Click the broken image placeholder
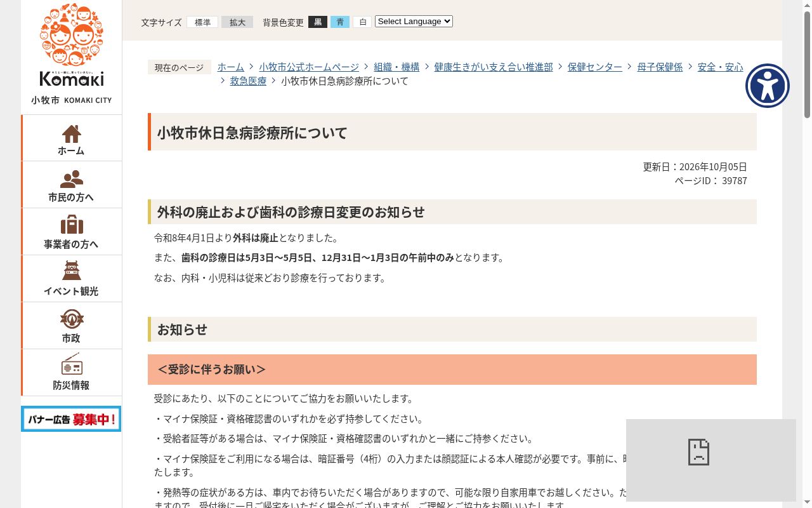 (x=711, y=460)
